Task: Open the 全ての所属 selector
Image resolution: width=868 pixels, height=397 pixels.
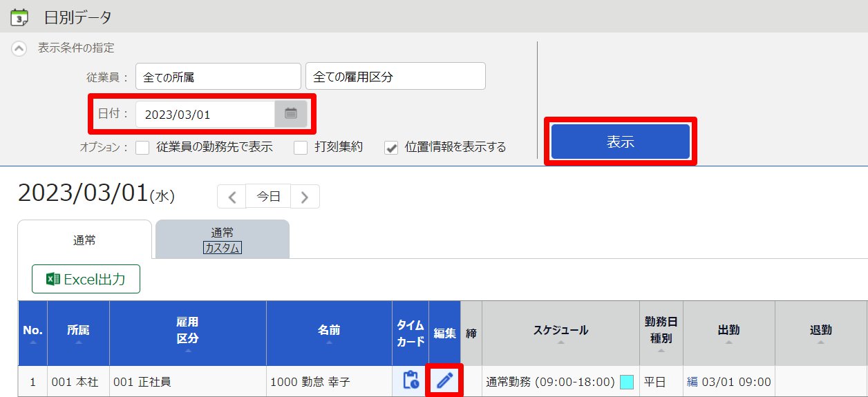Action: click(x=218, y=77)
